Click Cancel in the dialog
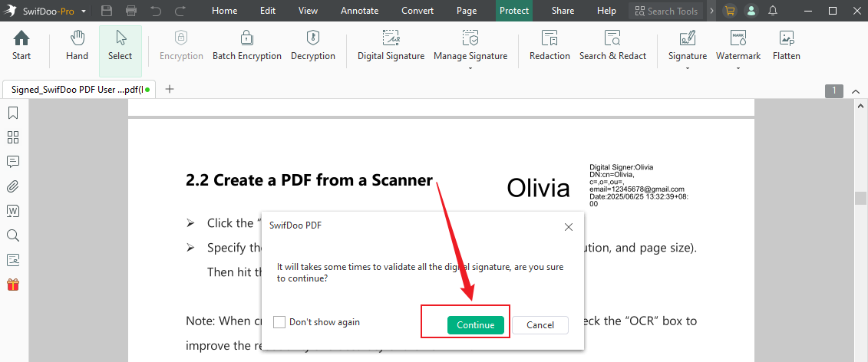Viewport: 868px width, 362px height. coord(540,325)
